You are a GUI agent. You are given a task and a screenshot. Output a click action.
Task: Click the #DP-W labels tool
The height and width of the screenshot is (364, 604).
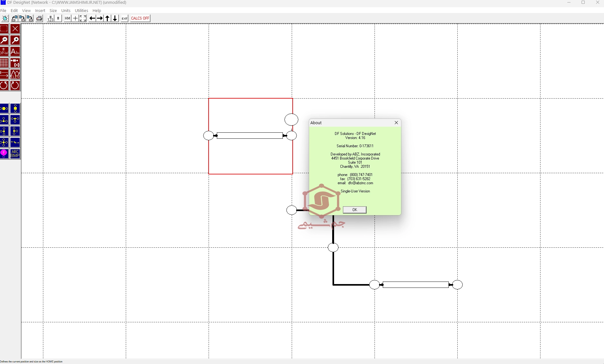click(4, 52)
